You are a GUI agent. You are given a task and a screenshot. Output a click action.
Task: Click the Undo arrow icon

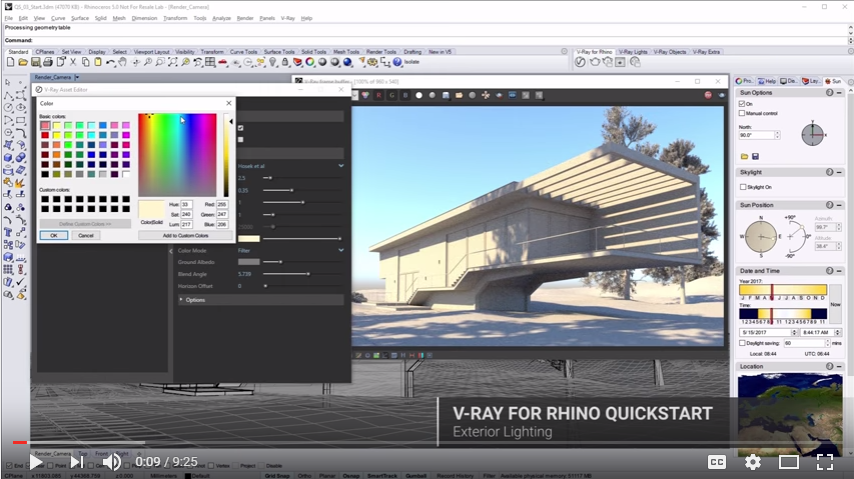coord(111,62)
